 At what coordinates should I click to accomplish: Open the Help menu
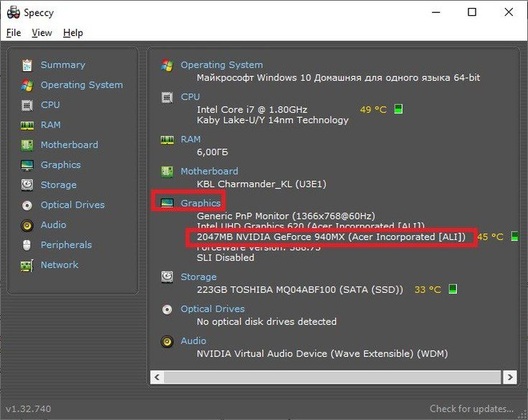click(73, 32)
